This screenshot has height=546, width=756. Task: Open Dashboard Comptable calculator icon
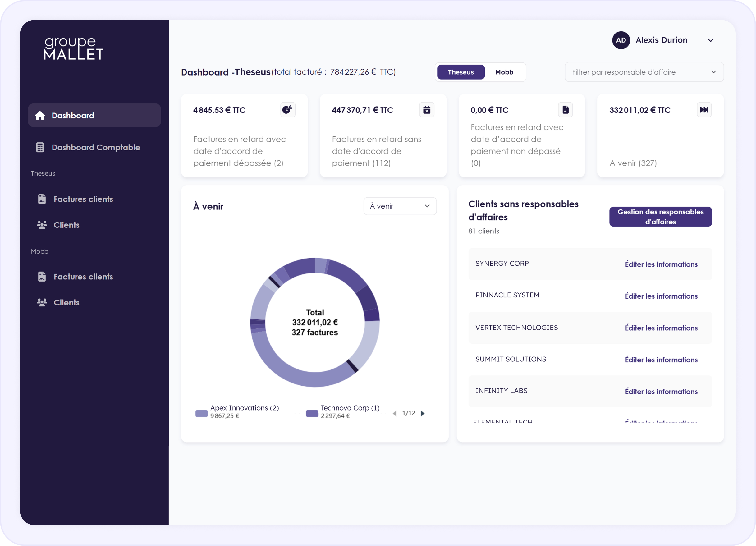point(40,147)
